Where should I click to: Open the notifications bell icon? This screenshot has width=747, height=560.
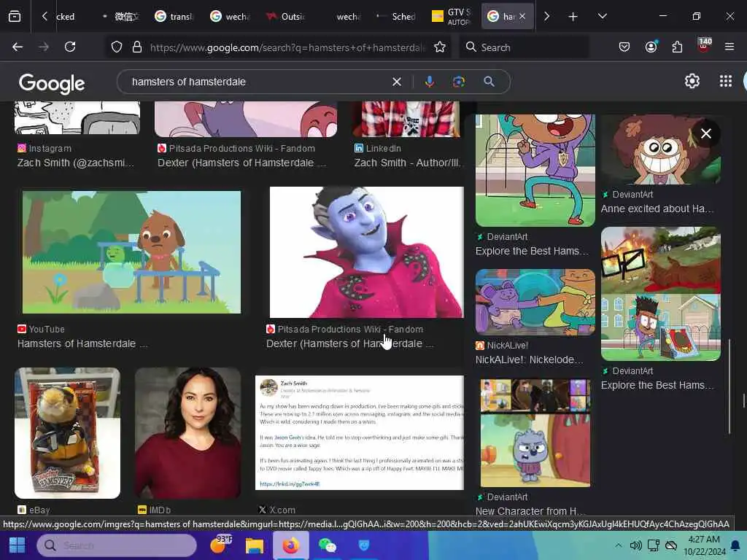point(735,545)
